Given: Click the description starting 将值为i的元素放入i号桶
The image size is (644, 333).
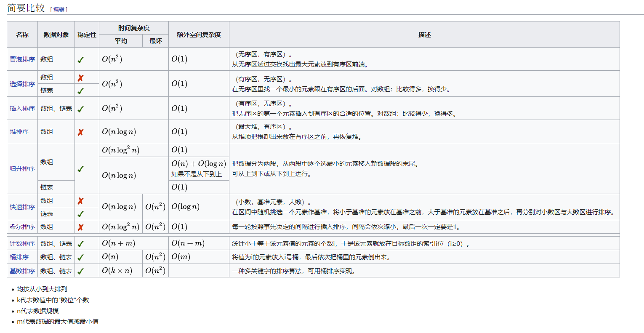Looking at the screenshot, I should (x=312, y=257).
